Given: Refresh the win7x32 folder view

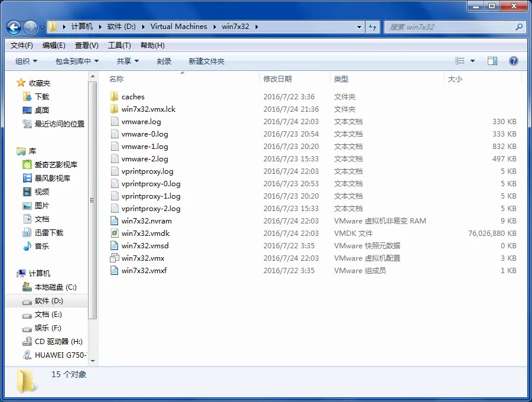Looking at the screenshot, I should coord(373,27).
